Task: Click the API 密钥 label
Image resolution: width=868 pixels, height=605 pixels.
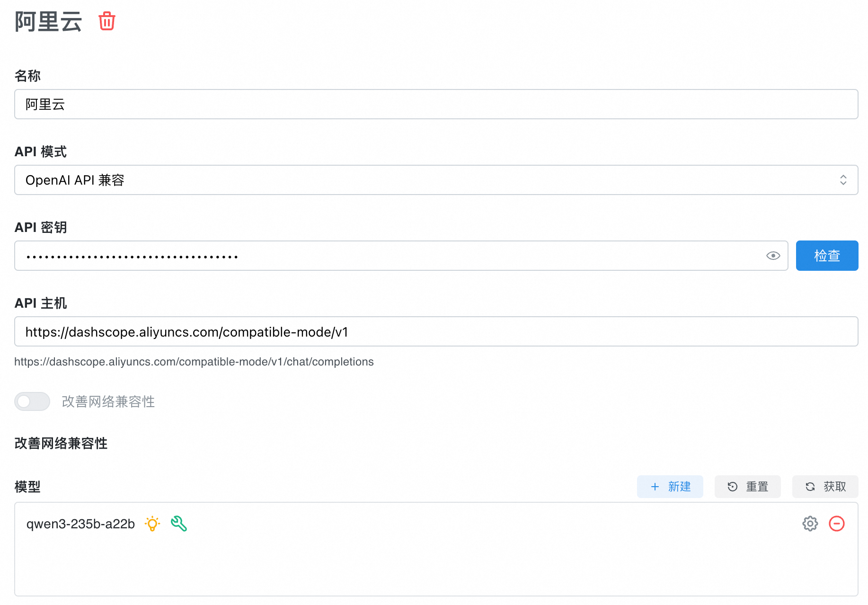Action: click(41, 227)
